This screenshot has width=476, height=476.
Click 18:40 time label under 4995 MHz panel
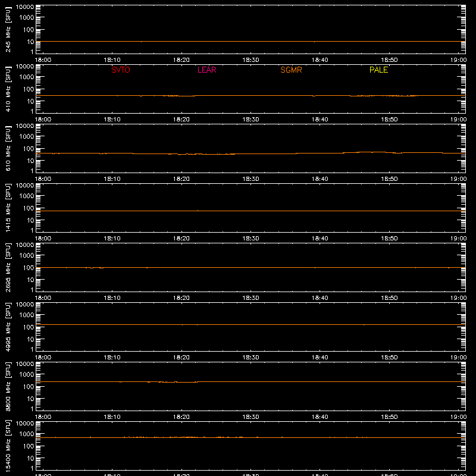pyautogui.click(x=320, y=358)
